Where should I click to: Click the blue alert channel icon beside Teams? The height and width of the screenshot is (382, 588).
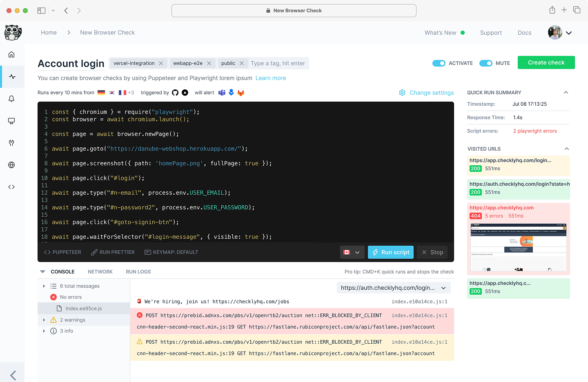click(x=231, y=93)
